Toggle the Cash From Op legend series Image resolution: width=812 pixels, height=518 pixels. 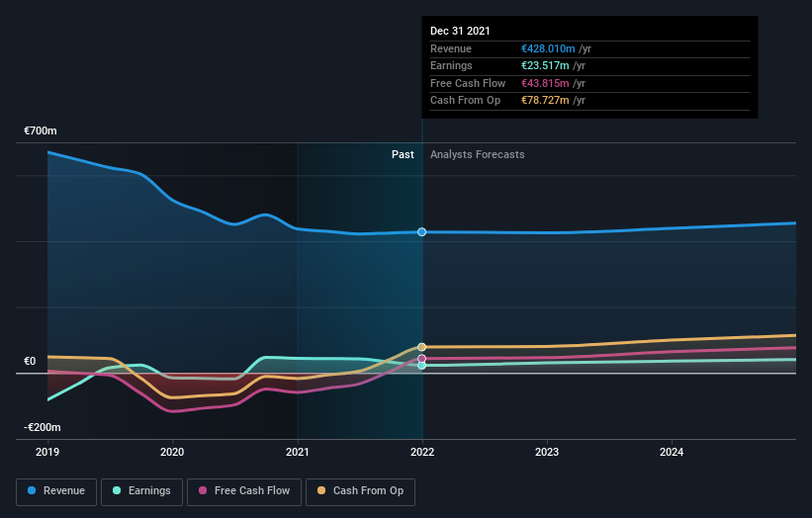pyautogui.click(x=360, y=491)
